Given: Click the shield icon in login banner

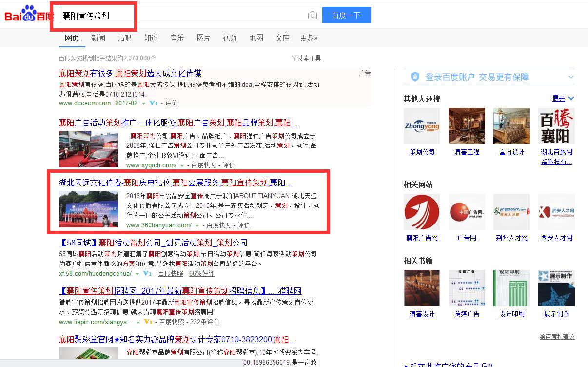Looking at the screenshot, I should (415, 77).
